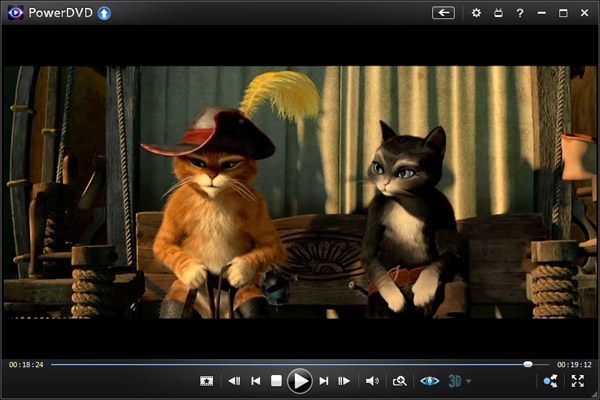Expand the 3D options dropdown arrow

[x=469, y=381]
